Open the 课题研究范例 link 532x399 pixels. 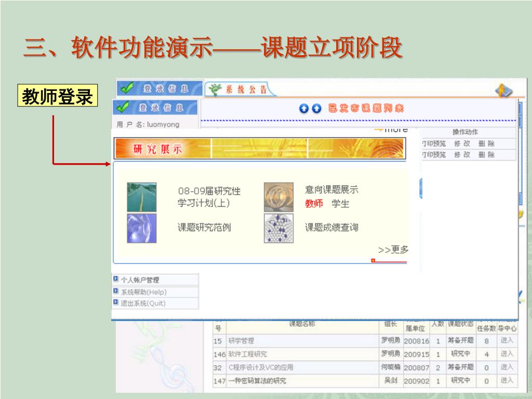pyautogui.click(x=204, y=228)
